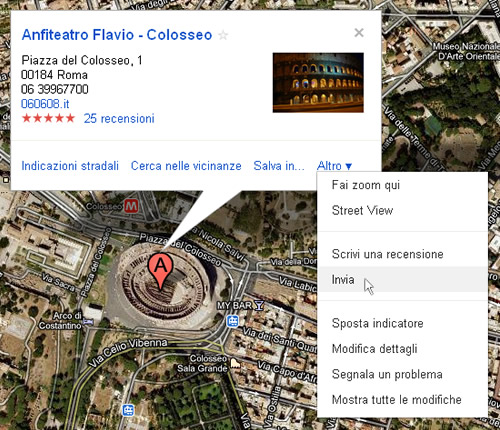Image resolution: width=500 pixels, height=430 pixels.
Task: Open the 25 recensioni link
Action: coord(119,118)
